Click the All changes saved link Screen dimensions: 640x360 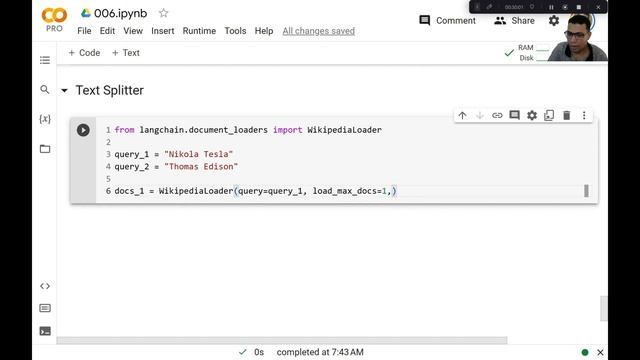pos(318,31)
